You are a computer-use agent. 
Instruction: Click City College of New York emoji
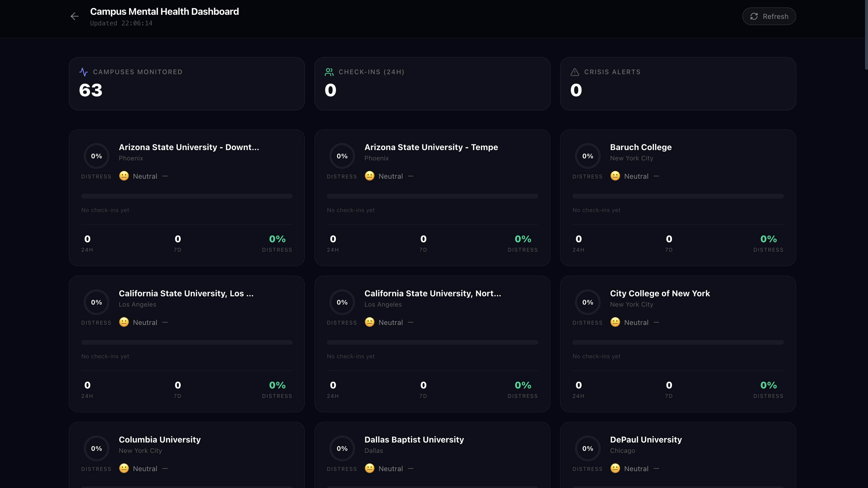click(615, 322)
